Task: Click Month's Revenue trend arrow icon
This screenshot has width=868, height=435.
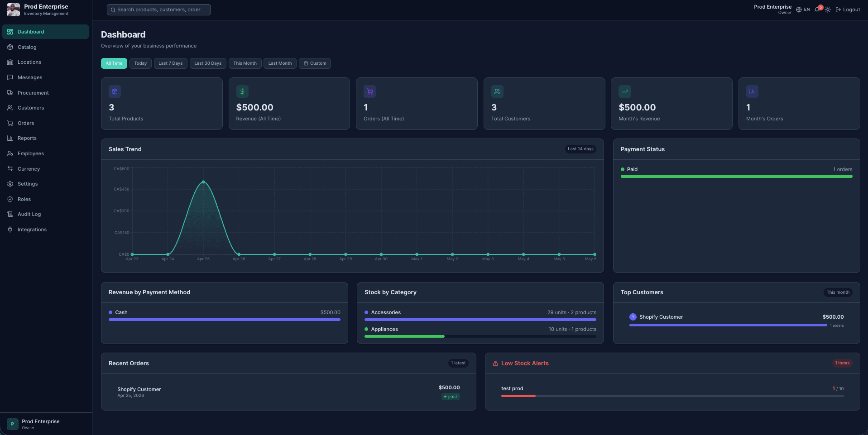Action: point(625,91)
